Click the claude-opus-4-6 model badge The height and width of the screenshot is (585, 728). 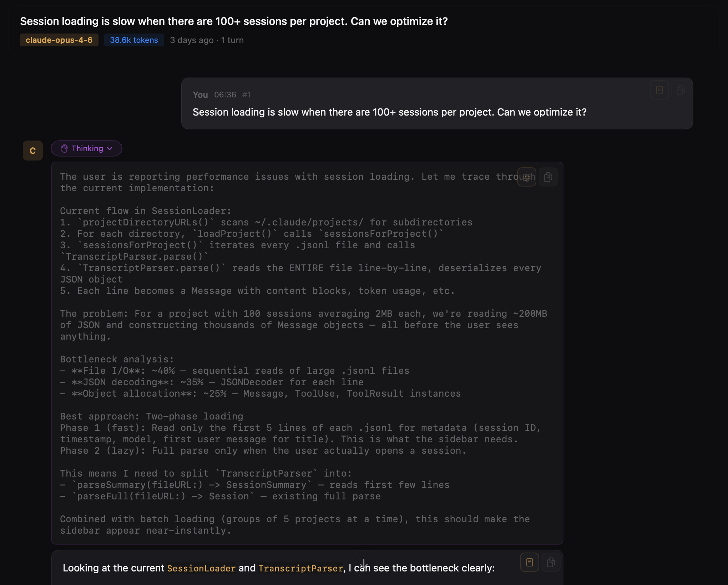point(59,40)
